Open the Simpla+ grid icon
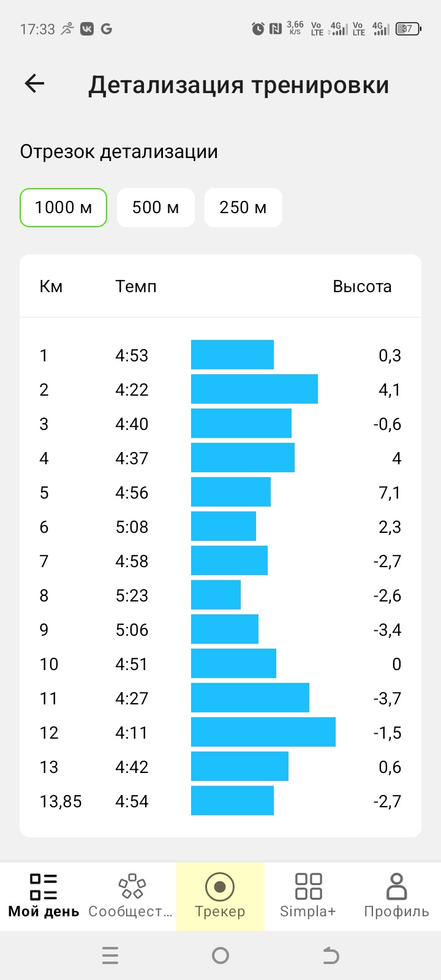441x980 pixels. (308, 886)
